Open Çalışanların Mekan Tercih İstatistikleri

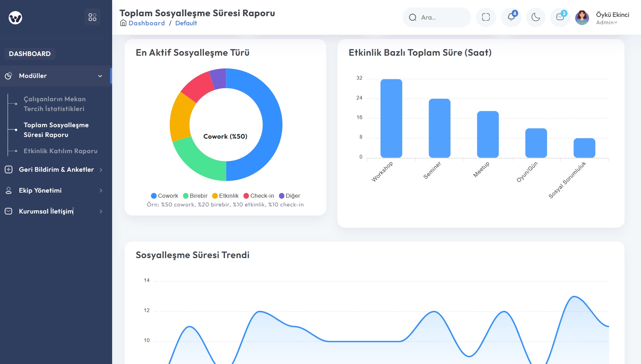(x=54, y=104)
